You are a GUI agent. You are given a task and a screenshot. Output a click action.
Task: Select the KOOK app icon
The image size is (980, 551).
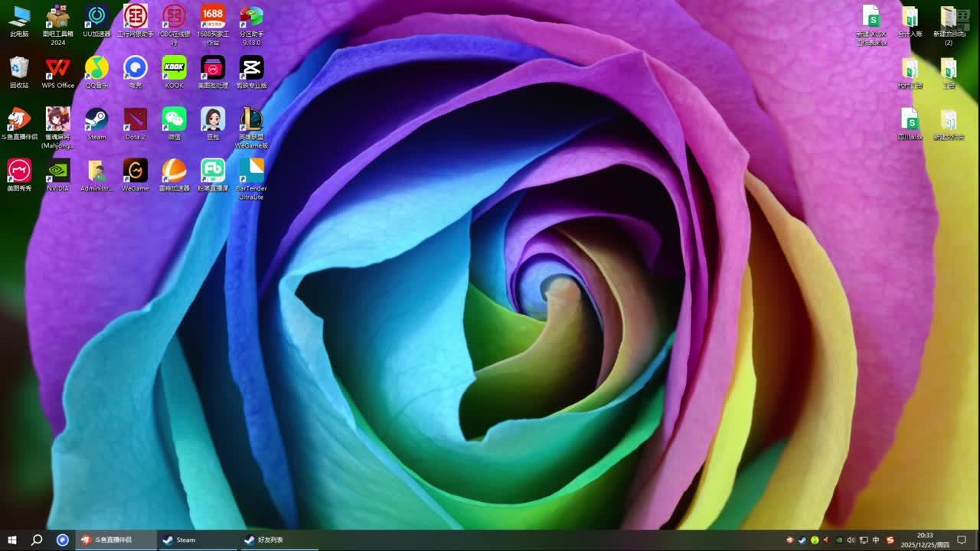click(x=174, y=69)
